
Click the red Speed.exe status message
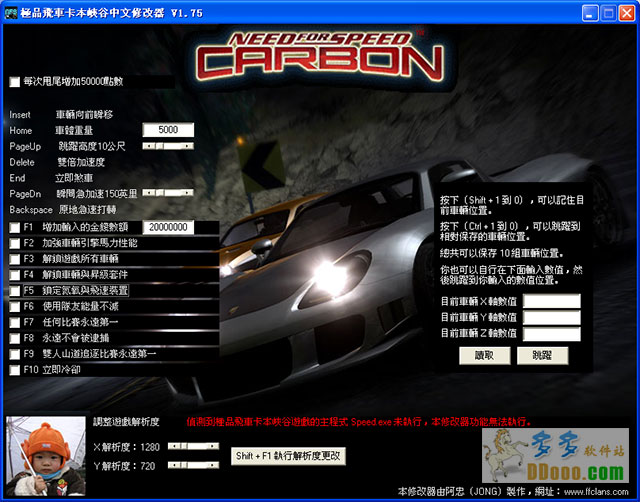coord(359,422)
